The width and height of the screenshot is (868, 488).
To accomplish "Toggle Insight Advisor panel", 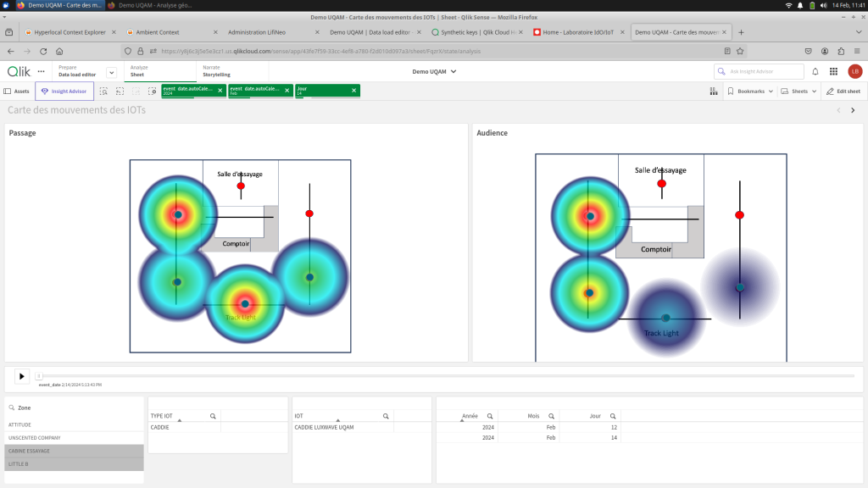I will tap(64, 91).
